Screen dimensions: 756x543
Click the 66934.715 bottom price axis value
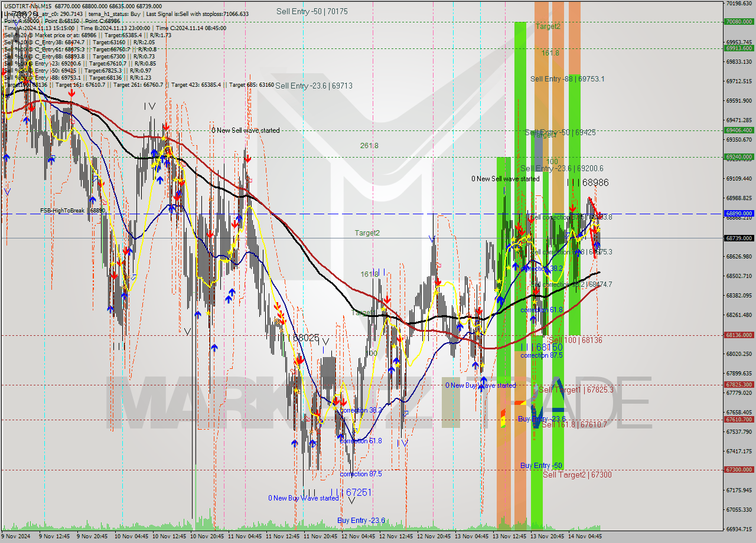pyautogui.click(x=738, y=529)
